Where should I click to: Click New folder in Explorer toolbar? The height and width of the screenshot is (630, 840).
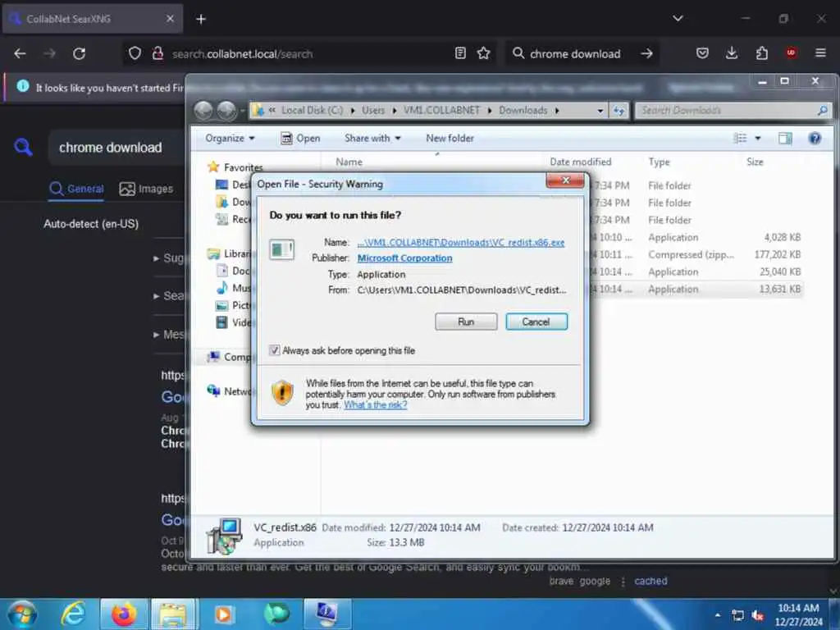(x=450, y=138)
